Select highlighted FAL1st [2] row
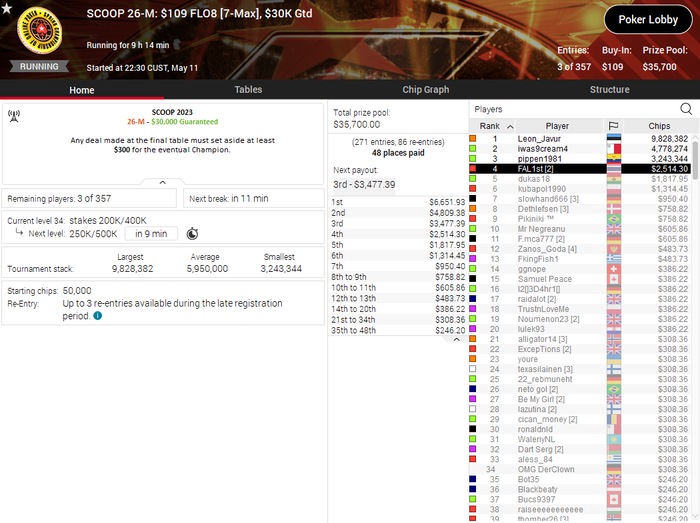 (579, 169)
